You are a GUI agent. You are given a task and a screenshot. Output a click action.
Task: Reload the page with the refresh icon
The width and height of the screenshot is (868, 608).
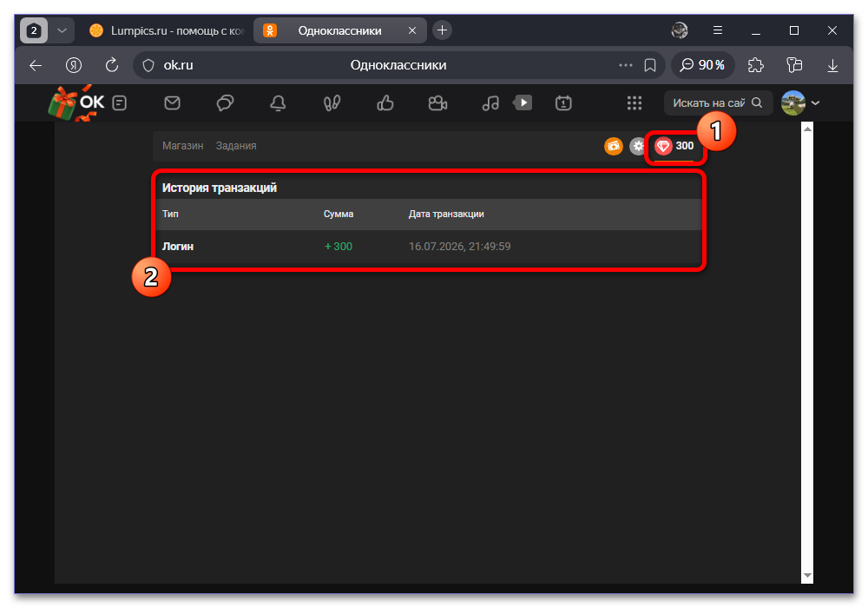[x=112, y=65]
